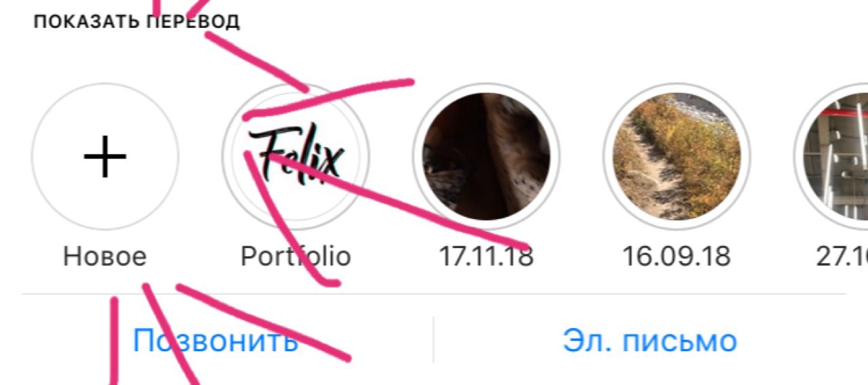Click the ПОКАЗАТЬ ПЕРЕВОД link
Screen dimensions: 868x385
pyautogui.click(x=136, y=22)
